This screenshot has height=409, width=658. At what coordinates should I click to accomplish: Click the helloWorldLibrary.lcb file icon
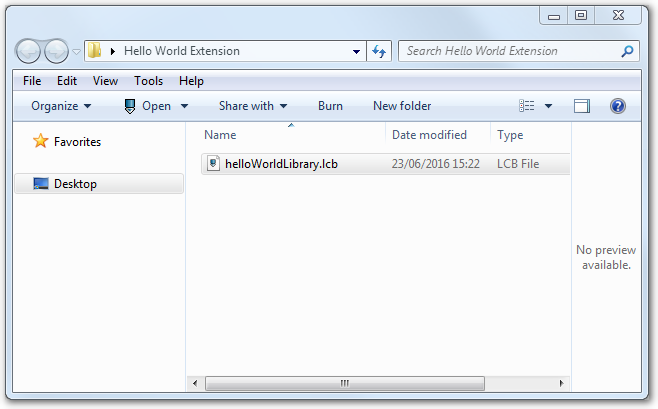213,163
